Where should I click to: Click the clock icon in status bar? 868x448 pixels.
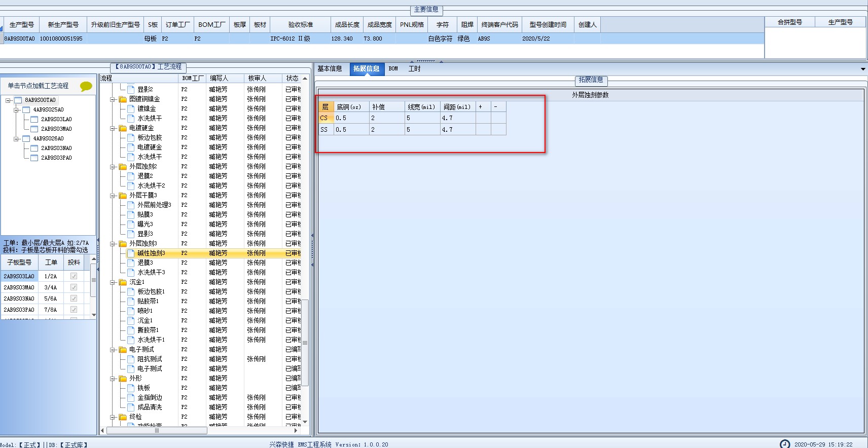(784, 444)
